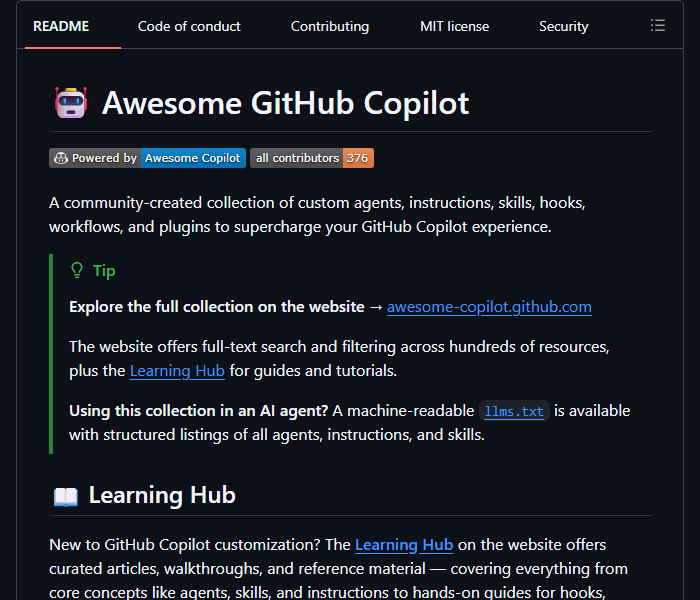Open the awesome-copilot.github.com link

point(489,307)
